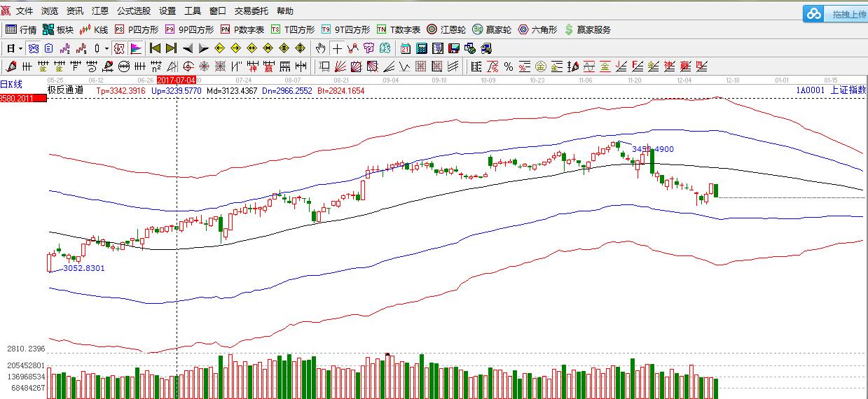Screen dimensions: 868x399
Task: Open the 行情 market quotes view
Action: point(21,29)
